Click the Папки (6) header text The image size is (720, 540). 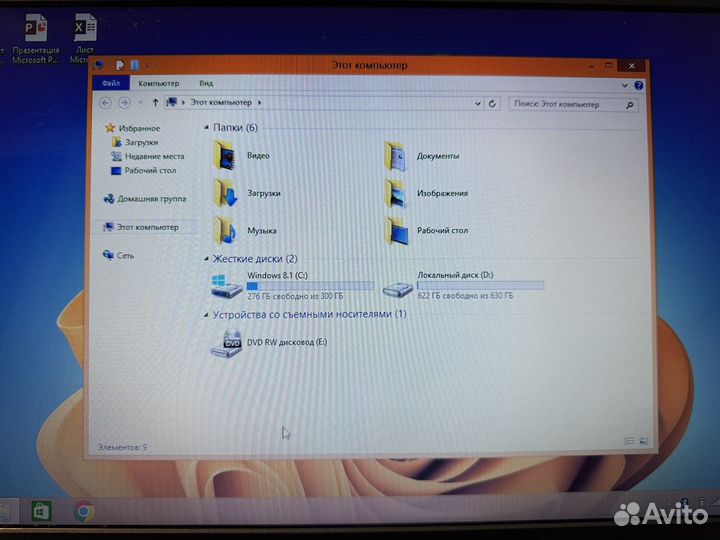[235, 128]
